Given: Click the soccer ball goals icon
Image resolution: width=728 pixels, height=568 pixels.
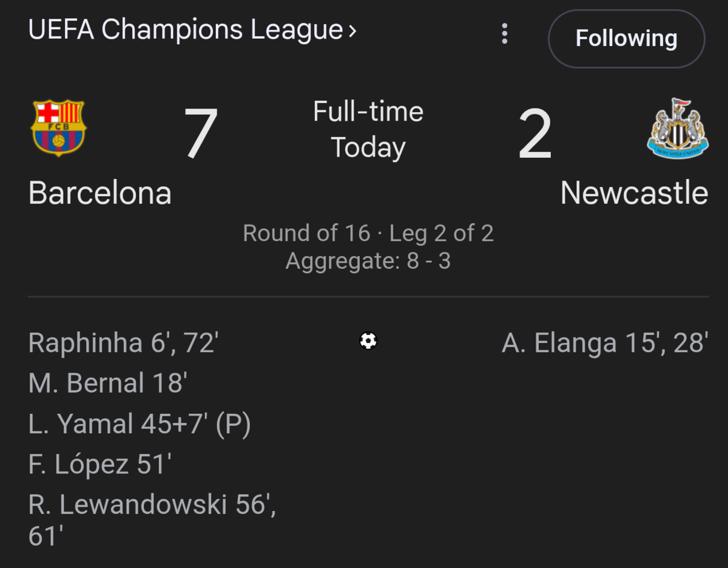Looking at the screenshot, I should pos(368,341).
